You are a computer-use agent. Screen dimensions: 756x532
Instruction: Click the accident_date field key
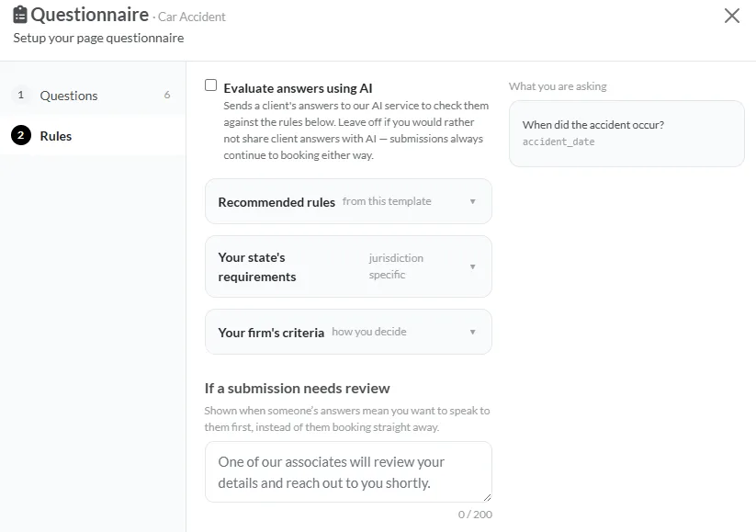click(559, 141)
